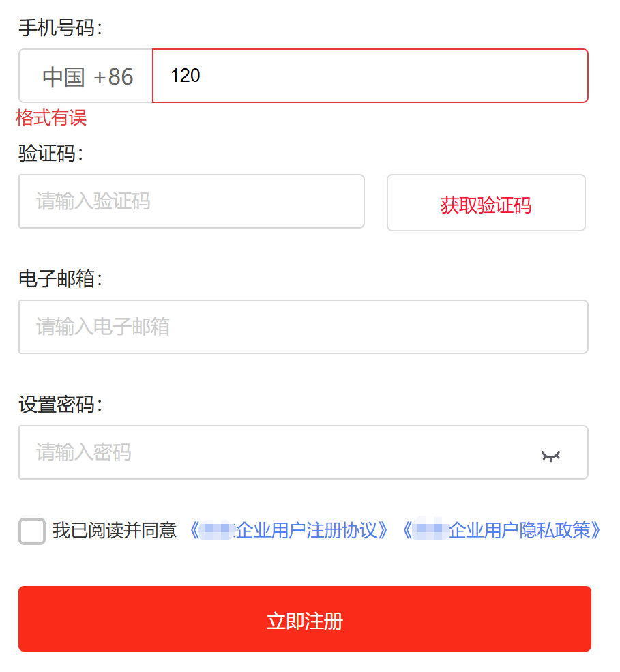620x672 pixels.
Task: Show password via the eye icon
Action: 550,456
